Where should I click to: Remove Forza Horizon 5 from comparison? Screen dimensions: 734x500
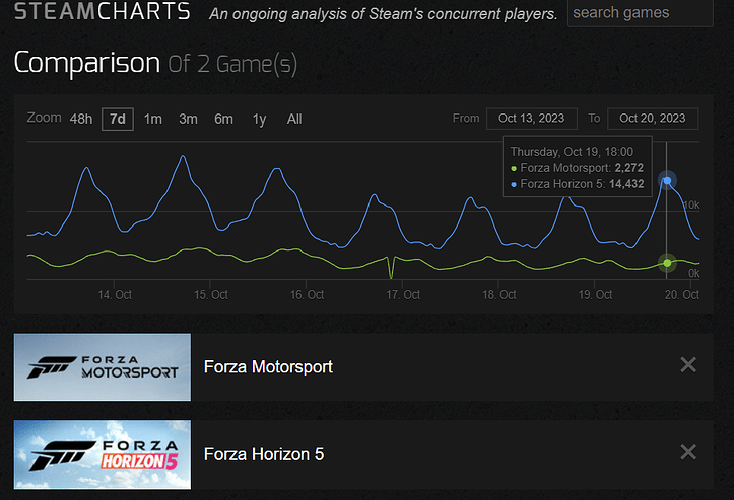688,452
